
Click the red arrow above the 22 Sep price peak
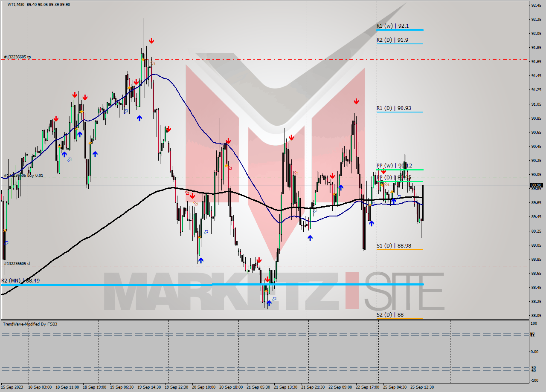tap(356, 101)
